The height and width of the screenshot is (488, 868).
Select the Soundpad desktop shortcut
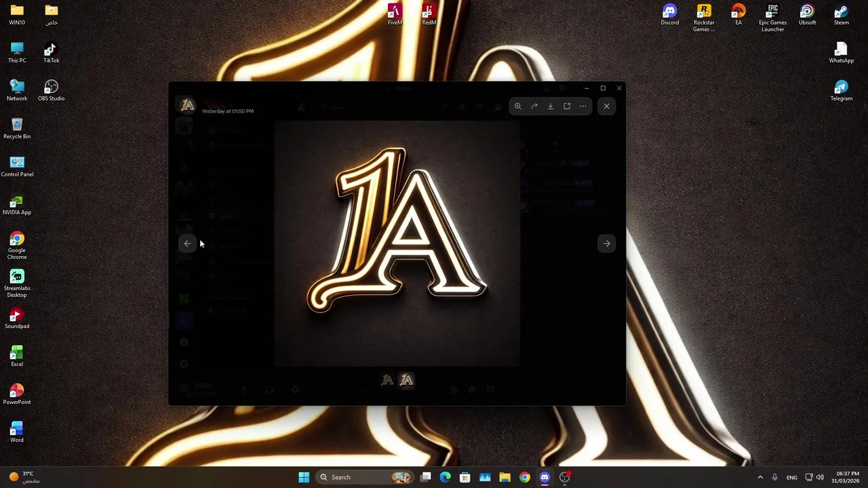coord(17,318)
